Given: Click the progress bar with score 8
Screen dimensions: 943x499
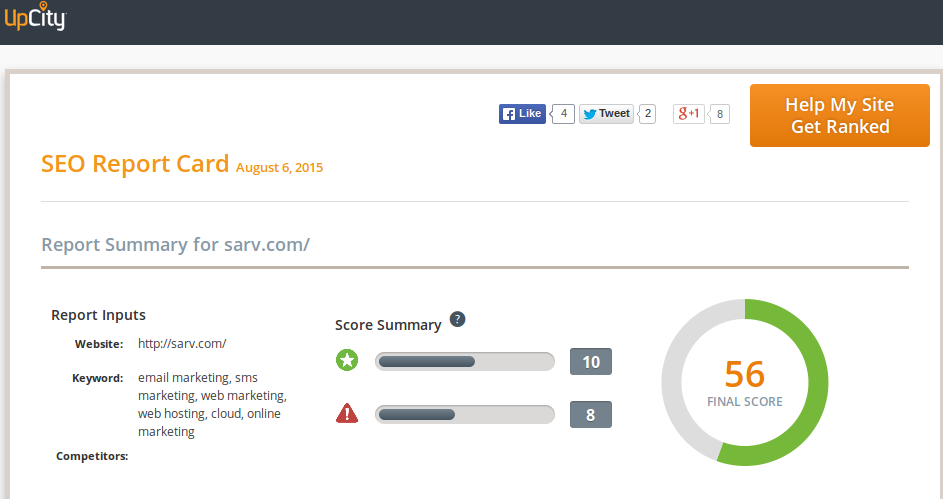Looking at the screenshot, I should click(465, 414).
